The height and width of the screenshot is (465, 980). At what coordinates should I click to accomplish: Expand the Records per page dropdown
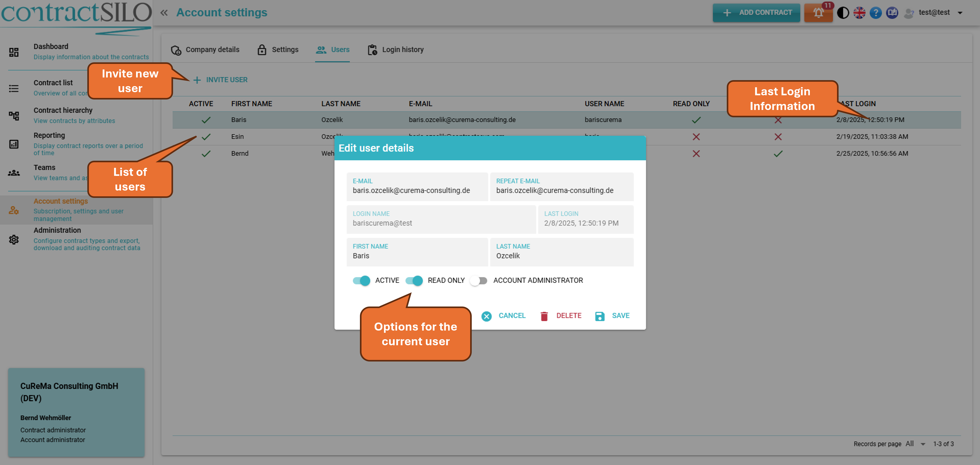[x=916, y=444]
